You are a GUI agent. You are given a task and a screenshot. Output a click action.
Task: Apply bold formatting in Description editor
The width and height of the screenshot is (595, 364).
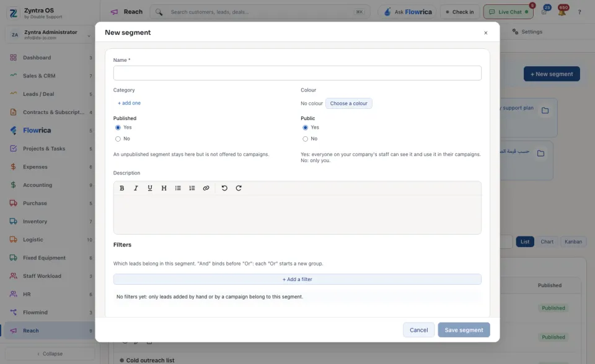point(122,188)
